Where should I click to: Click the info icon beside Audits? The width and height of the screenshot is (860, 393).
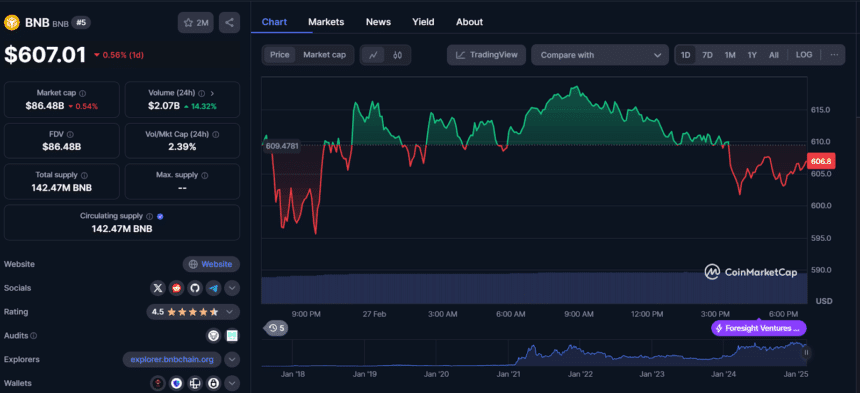(33, 335)
